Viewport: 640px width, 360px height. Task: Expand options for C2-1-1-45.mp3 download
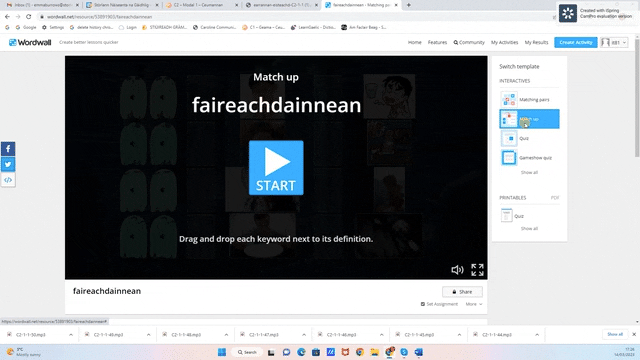click(x=459, y=335)
